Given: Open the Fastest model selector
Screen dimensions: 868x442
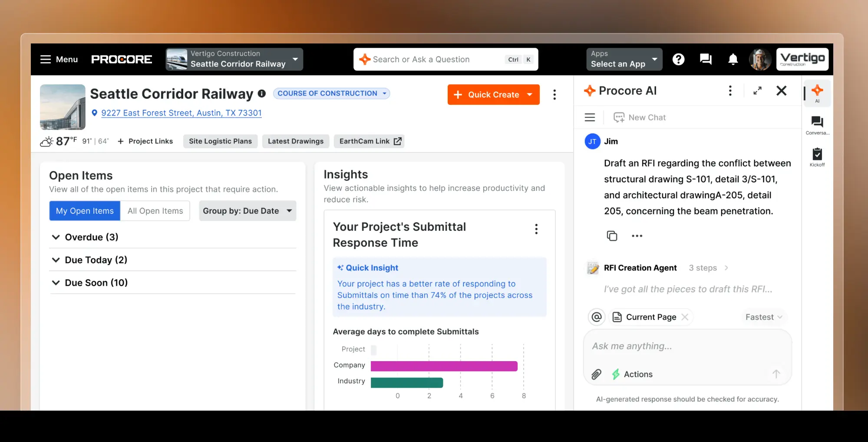Looking at the screenshot, I should pos(764,317).
